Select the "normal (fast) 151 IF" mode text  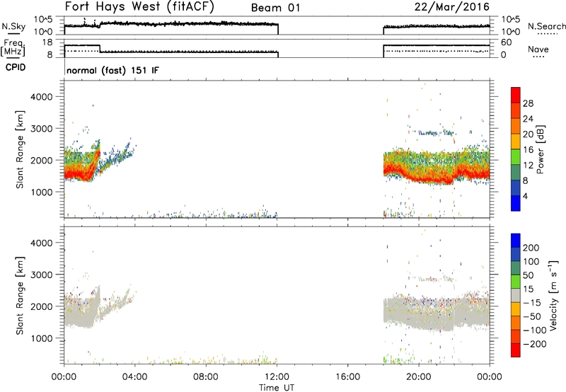point(112,70)
